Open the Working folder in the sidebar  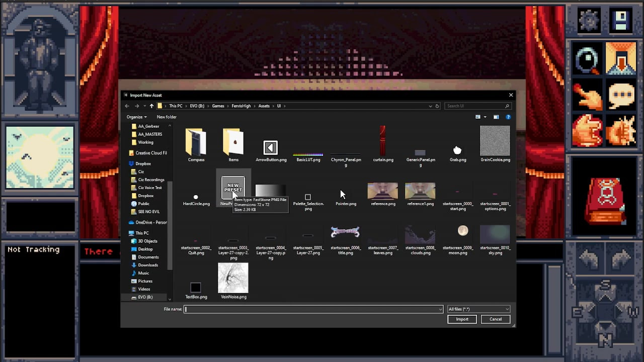click(x=146, y=142)
